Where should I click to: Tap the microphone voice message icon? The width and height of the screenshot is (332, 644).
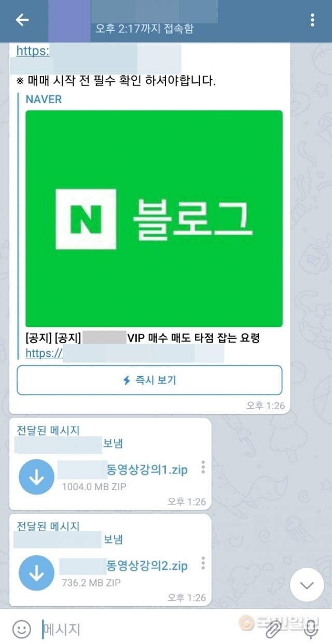311,629
